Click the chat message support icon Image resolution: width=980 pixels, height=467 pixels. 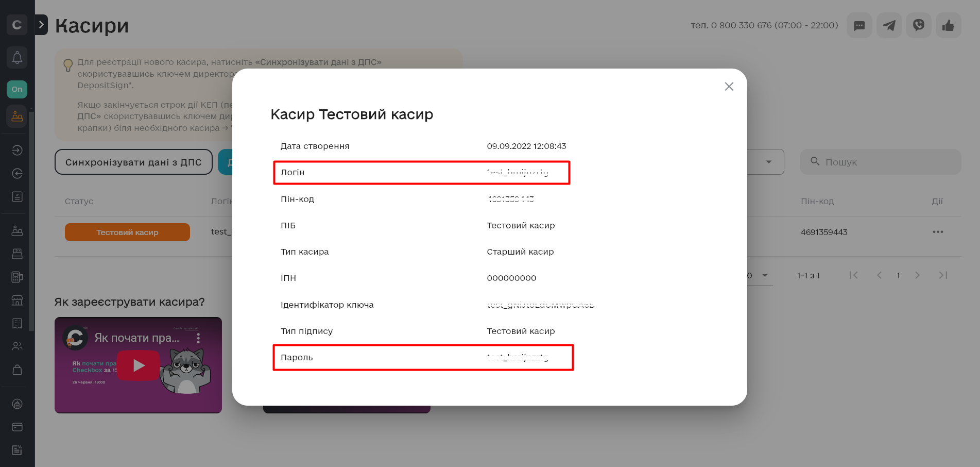click(859, 25)
